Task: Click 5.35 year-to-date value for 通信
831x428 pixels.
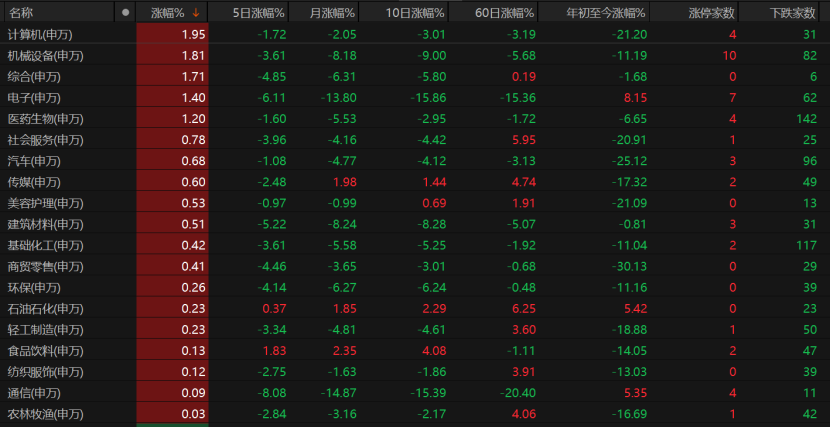Action: 635,393
